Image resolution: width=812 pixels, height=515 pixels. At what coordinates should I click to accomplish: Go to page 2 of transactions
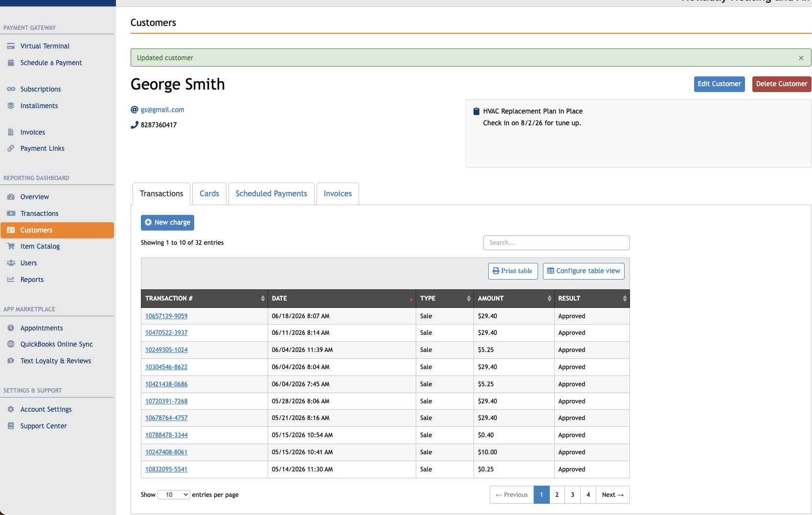pos(557,494)
